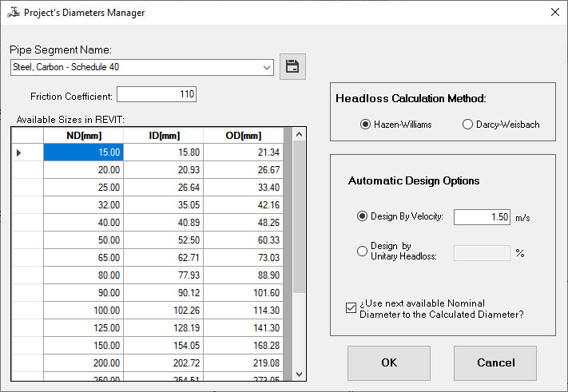568x392 pixels.
Task: Click the vertical scrollbar thumb of sizes table
Action: (x=300, y=217)
